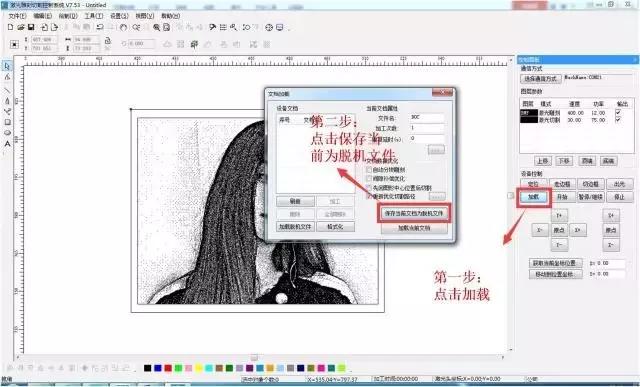
Task: Click 获取当前坐标位置 button
Action: click(556, 263)
